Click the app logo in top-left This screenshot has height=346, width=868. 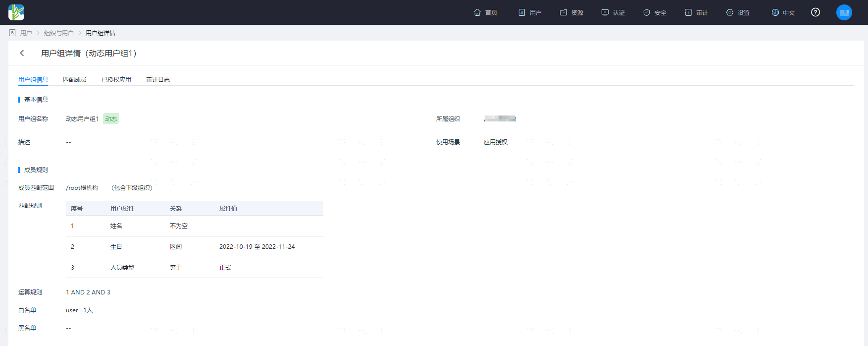pyautogui.click(x=16, y=12)
